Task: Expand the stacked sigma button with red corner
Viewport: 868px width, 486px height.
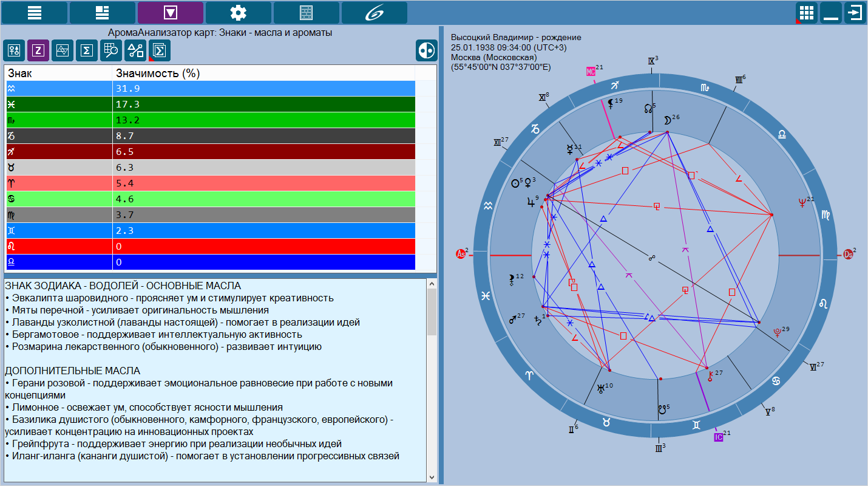Action: [160, 51]
